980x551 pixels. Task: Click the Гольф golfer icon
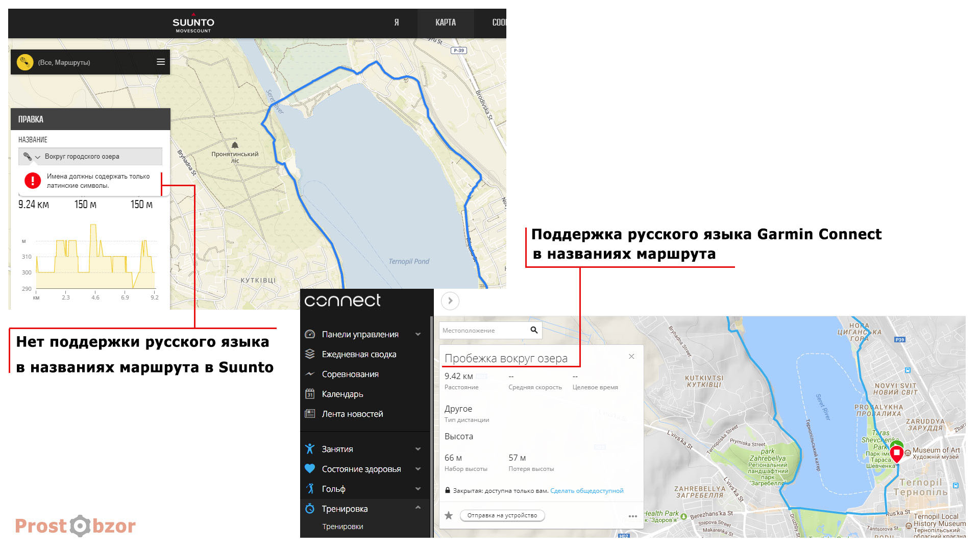[x=310, y=489]
